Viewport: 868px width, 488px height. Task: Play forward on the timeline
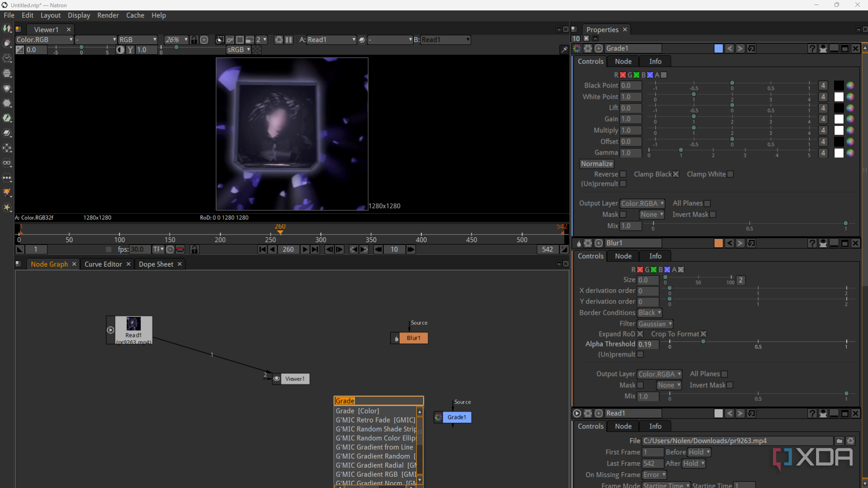point(305,249)
